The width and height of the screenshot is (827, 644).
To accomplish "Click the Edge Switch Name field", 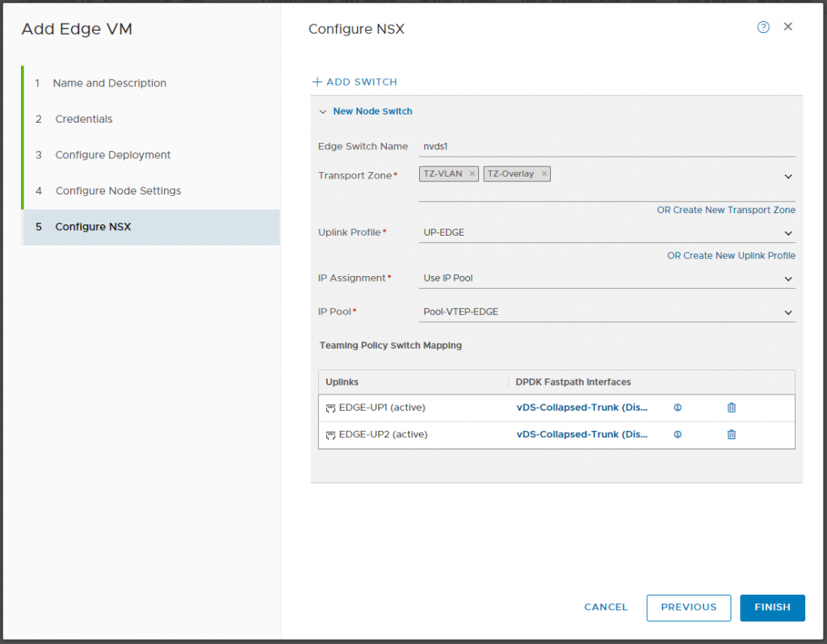I will [606, 147].
